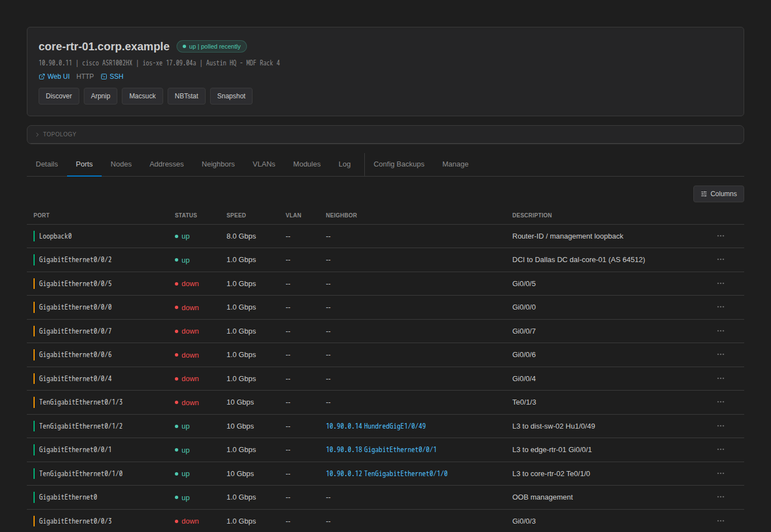Open neighbor 10.90.0.12 TenGigabitEthernet0/1/0
The image size is (771, 532).
pos(387,473)
